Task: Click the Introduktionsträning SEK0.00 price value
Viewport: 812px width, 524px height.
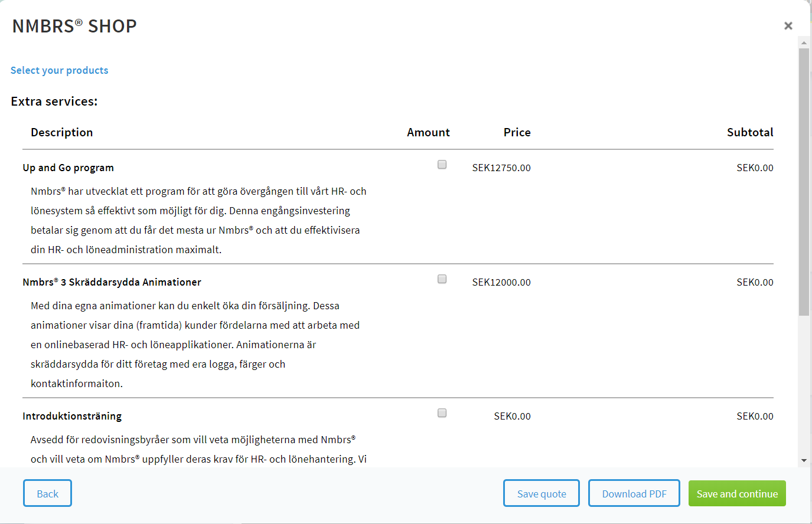Action: click(x=512, y=416)
